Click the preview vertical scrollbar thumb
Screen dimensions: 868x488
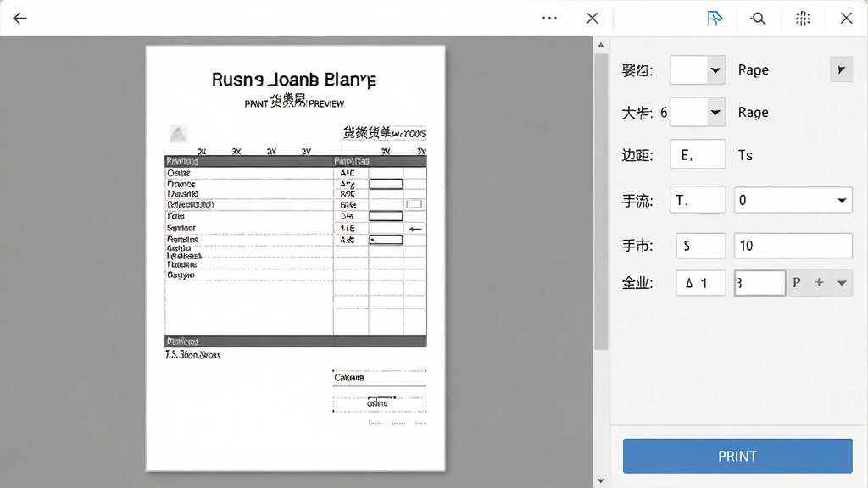601,202
